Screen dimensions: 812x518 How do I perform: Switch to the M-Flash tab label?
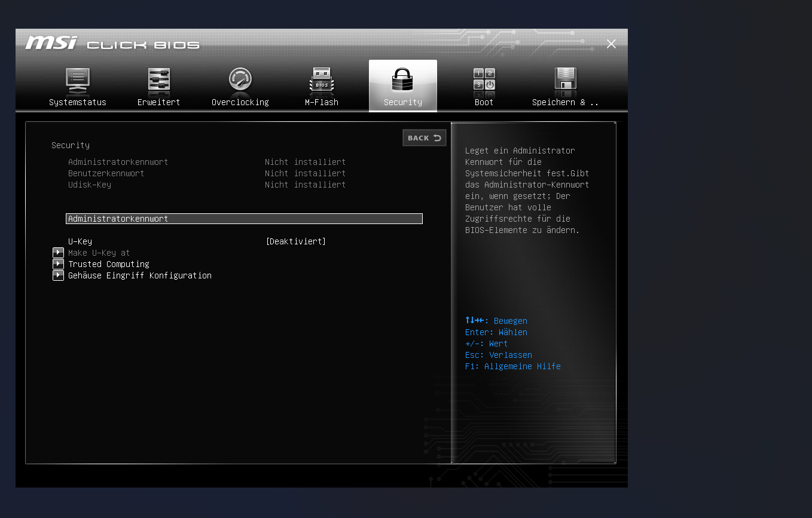pyautogui.click(x=322, y=102)
